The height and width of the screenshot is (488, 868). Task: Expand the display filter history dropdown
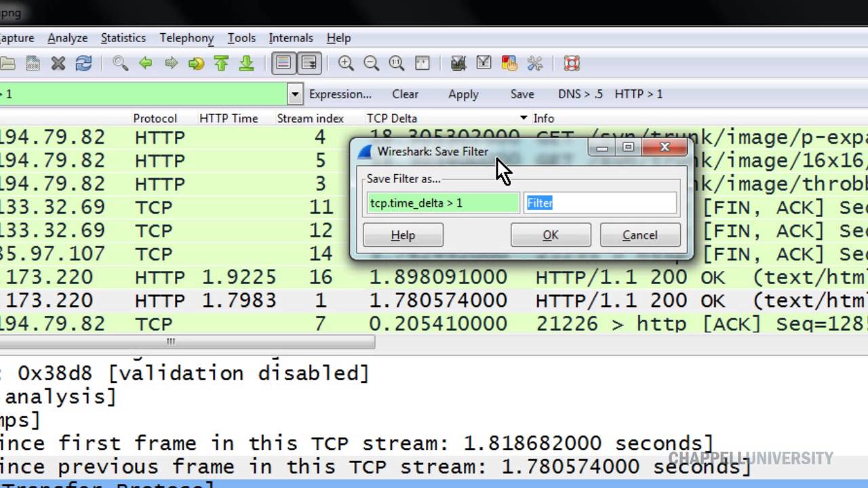pyautogui.click(x=295, y=94)
